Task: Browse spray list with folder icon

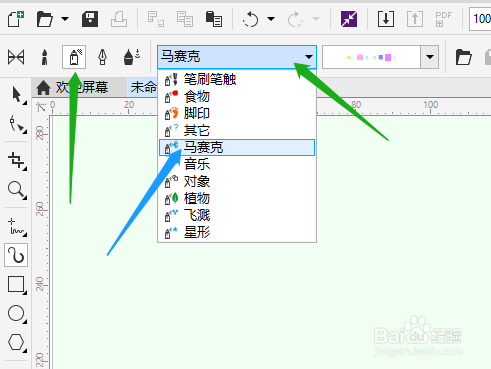Action: click(463, 57)
